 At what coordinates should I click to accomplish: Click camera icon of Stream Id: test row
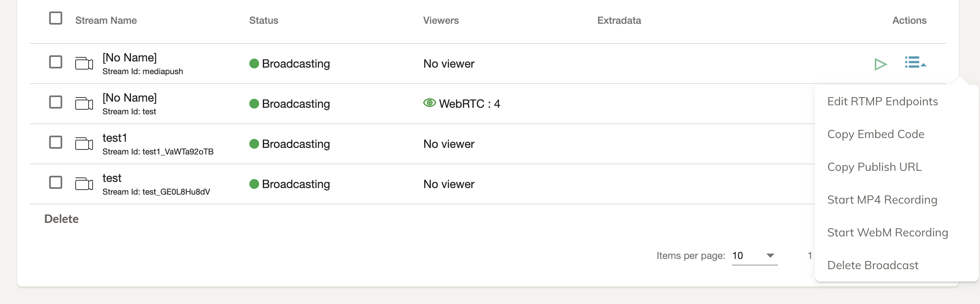tap(84, 104)
